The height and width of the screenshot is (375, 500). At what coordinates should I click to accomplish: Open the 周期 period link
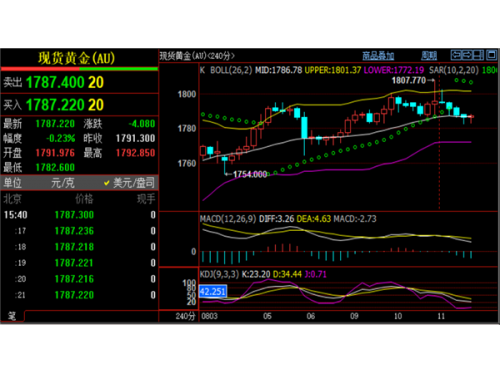coord(429,56)
